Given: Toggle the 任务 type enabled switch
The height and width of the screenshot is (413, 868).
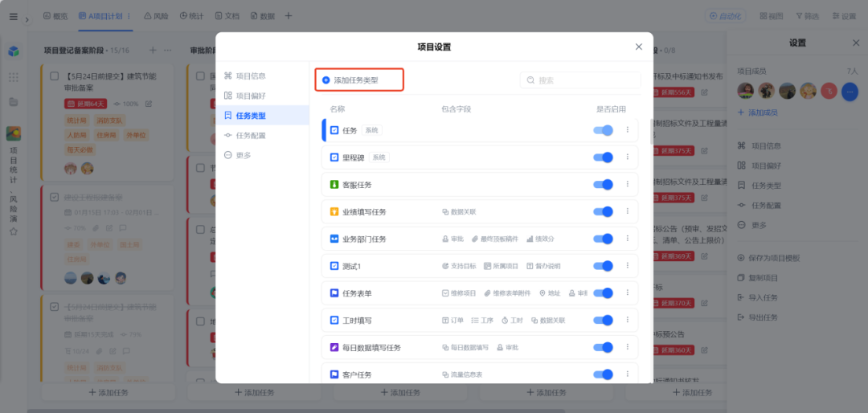Looking at the screenshot, I should tap(603, 130).
